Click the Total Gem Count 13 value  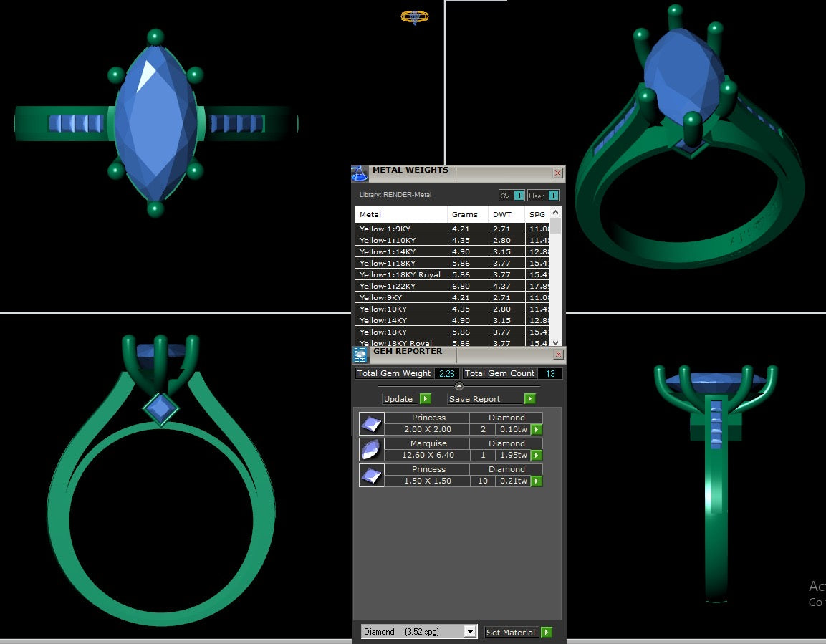550,373
